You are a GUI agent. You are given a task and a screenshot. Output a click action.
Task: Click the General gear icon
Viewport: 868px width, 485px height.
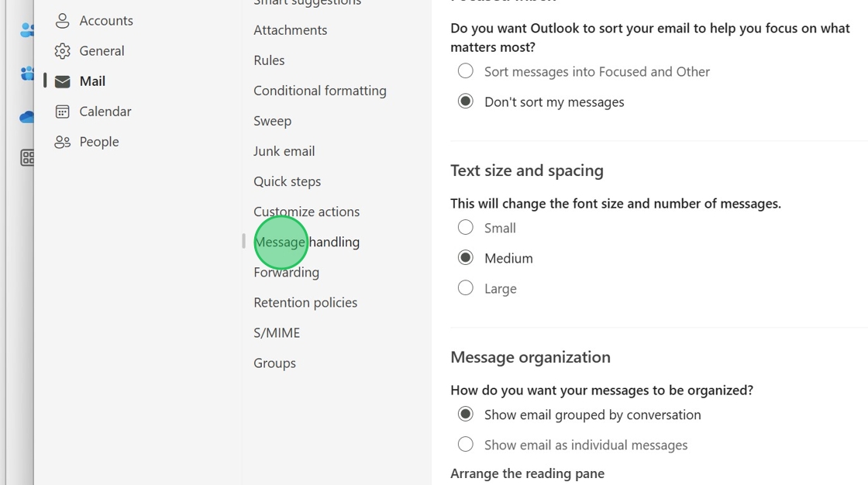[x=63, y=51]
